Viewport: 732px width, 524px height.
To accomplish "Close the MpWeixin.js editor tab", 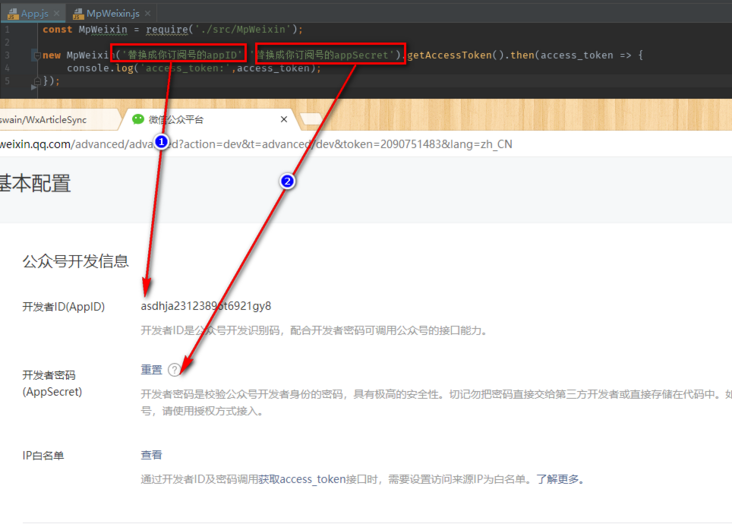I will (x=148, y=13).
